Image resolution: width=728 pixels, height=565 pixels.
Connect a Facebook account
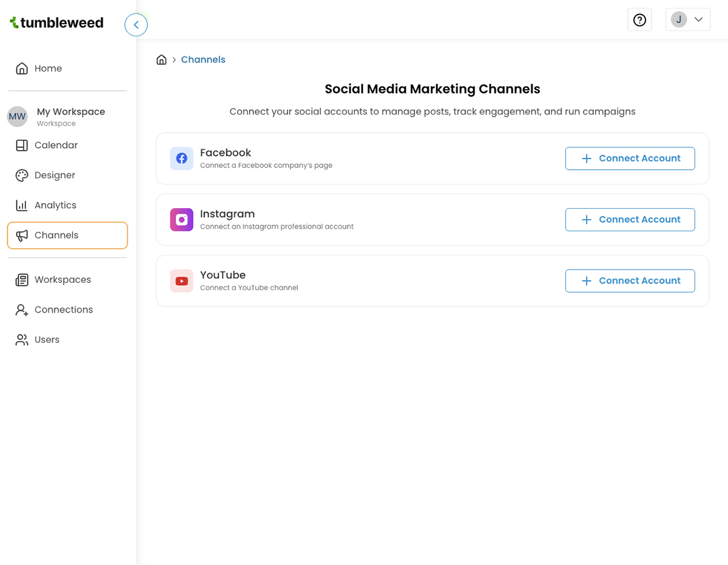click(630, 158)
